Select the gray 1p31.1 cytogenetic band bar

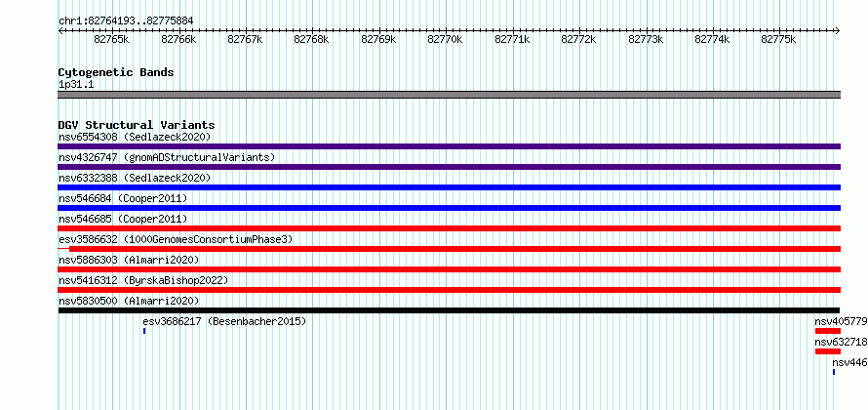[x=450, y=95]
